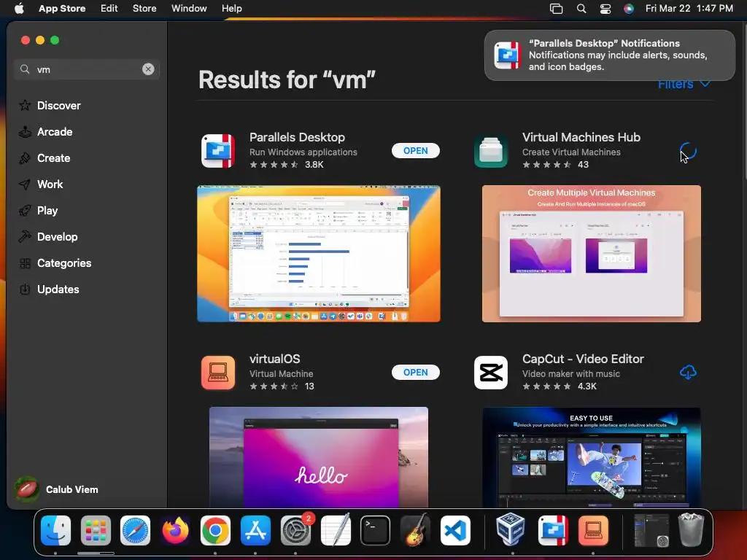The image size is (747, 560).
Task: Open the Parallels Desktop title link
Action: tap(298, 137)
